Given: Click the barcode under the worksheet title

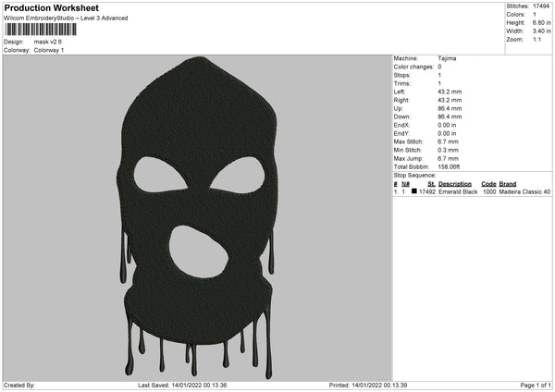Looking at the screenshot, I should coord(41,30).
